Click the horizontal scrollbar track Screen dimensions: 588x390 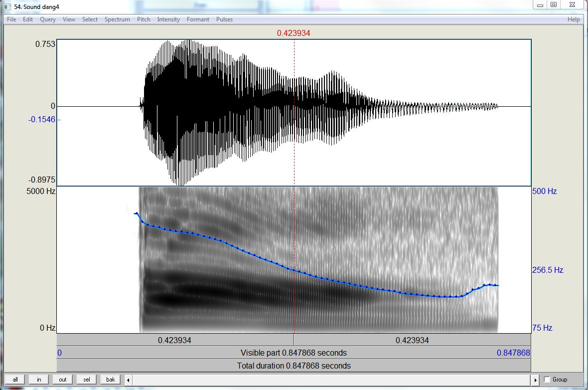[331, 380]
